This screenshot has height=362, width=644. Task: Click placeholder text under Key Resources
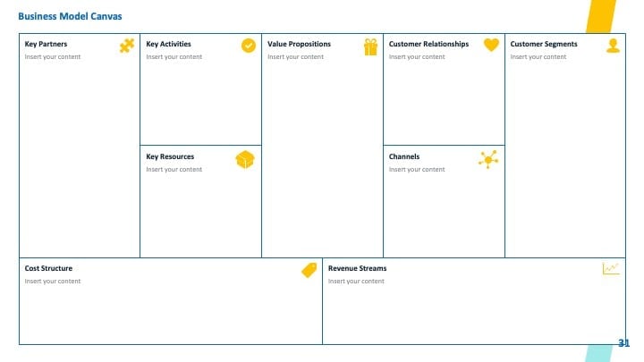coord(174,169)
